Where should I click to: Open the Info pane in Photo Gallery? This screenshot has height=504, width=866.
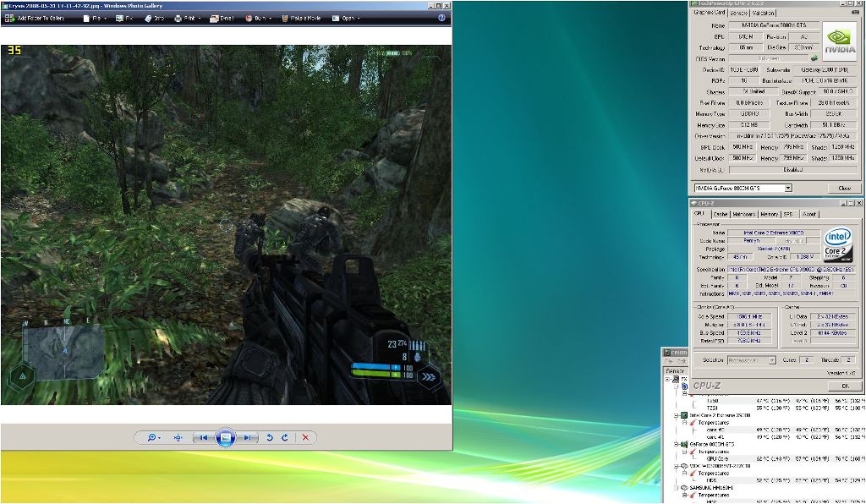[155, 19]
